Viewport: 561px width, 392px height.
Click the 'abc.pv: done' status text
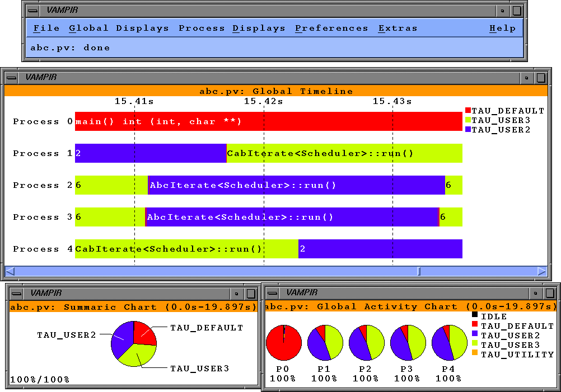(70, 48)
